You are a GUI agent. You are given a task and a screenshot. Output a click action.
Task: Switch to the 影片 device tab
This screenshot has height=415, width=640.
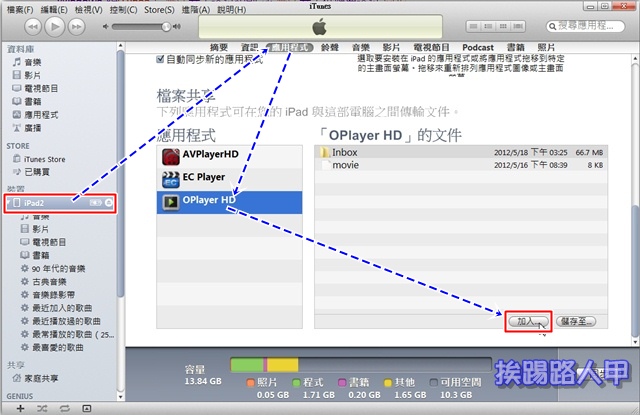coord(391,48)
